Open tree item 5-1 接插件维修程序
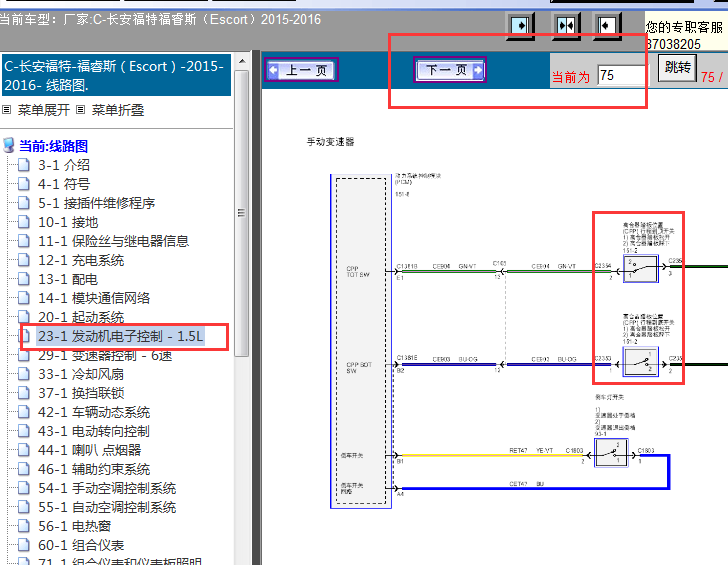 pyautogui.click(x=97, y=203)
